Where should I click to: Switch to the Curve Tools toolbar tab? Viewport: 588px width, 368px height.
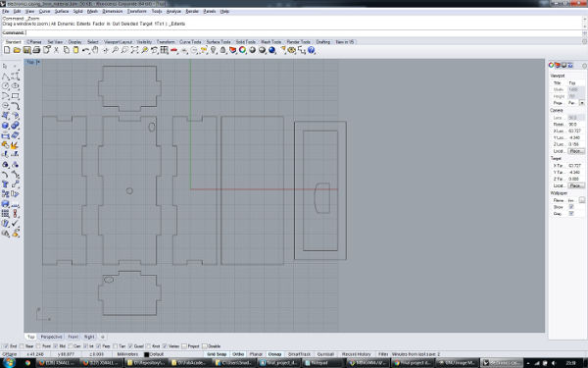tap(190, 41)
